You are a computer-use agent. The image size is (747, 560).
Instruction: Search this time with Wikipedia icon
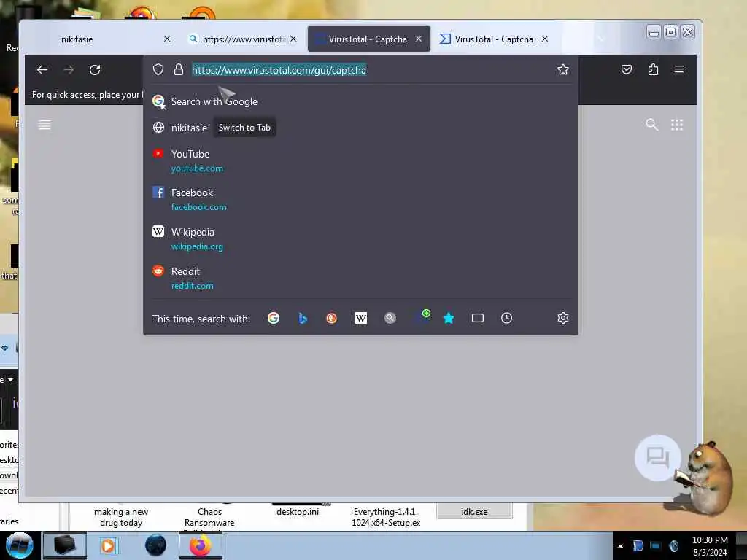(361, 318)
